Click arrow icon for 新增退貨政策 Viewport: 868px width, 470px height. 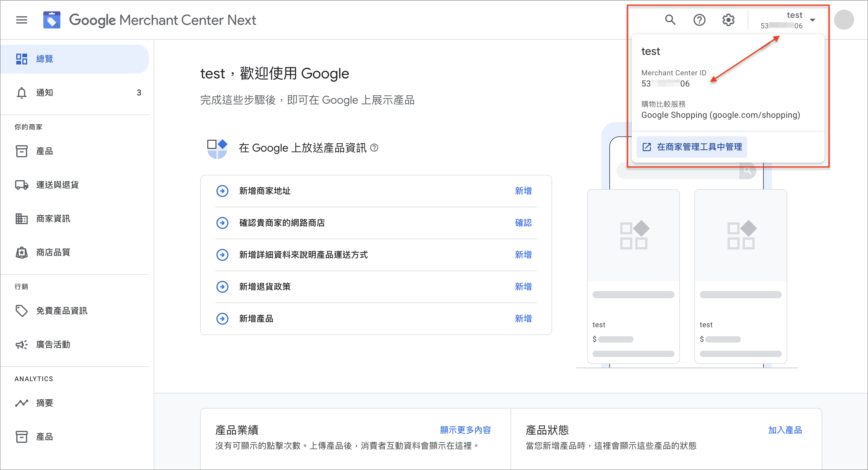(222, 287)
